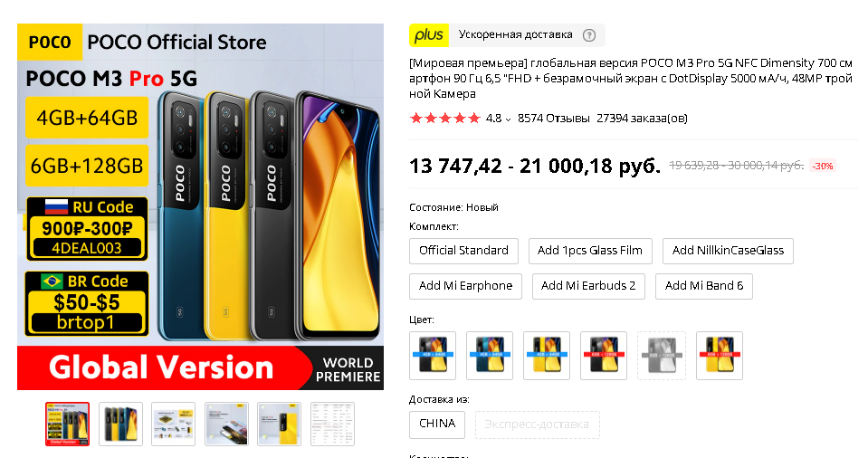Open the specifications table thumbnail
The image size is (868, 458).
pyautogui.click(x=332, y=425)
